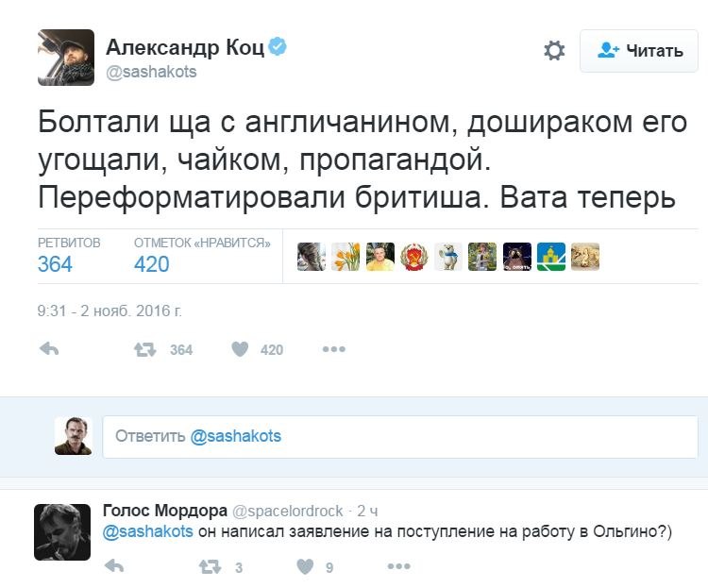Click the reply arrow under main tweet
This screenshot has height=588, width=708.
[x=50, y=349]
